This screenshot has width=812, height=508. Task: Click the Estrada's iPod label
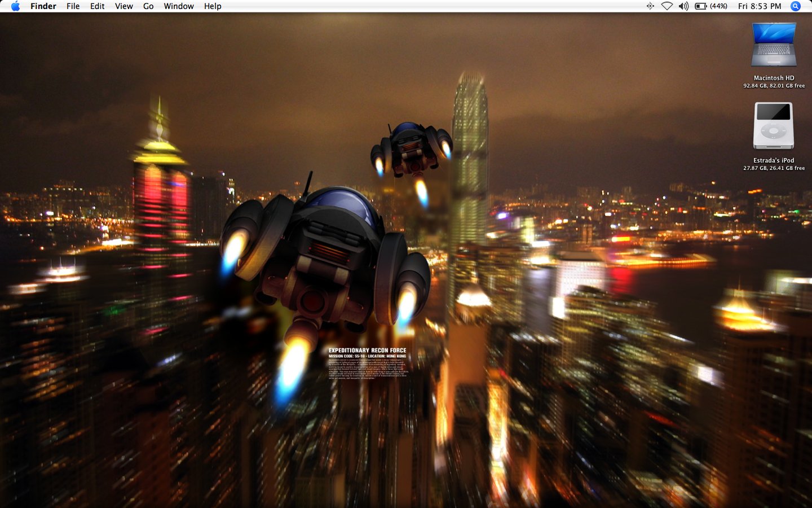pos(774,160)
